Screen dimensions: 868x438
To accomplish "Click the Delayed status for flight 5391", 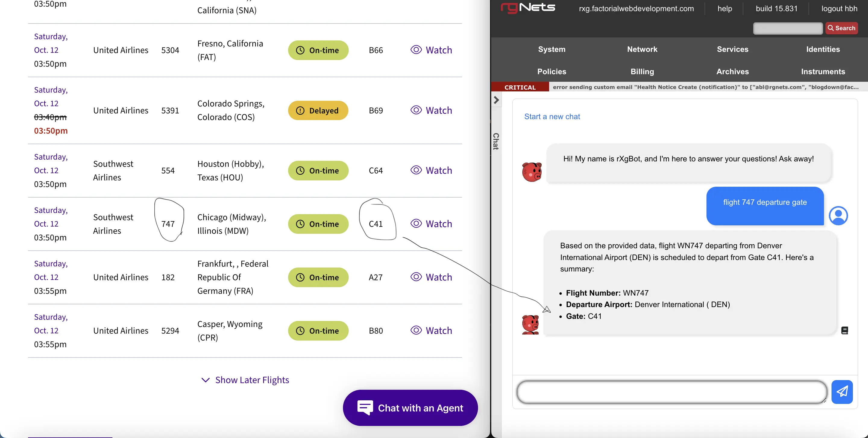I will (318, 110).
